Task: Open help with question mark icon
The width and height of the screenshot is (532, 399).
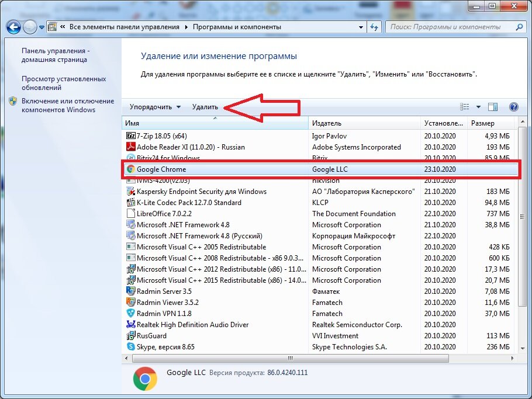Action: (514, 107)
